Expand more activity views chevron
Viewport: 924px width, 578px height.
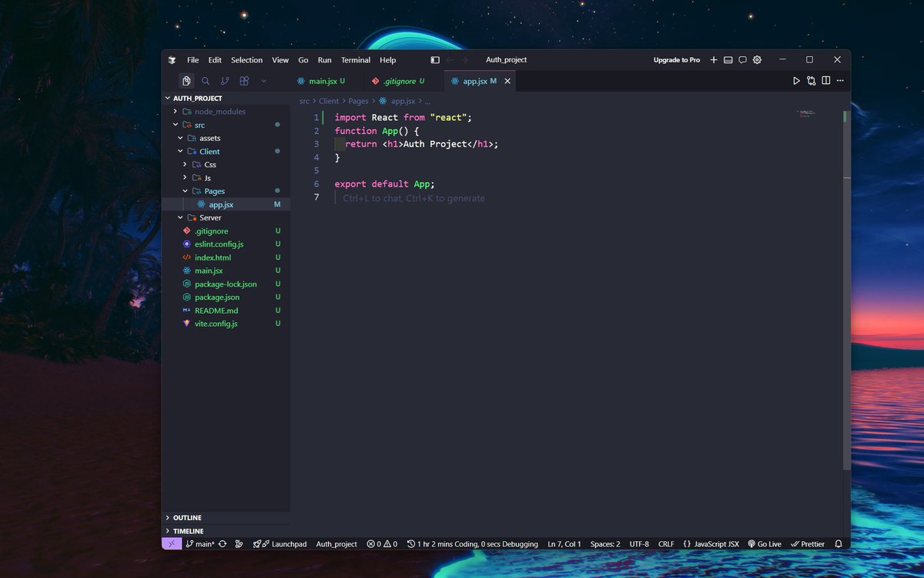tap(264, 81)
